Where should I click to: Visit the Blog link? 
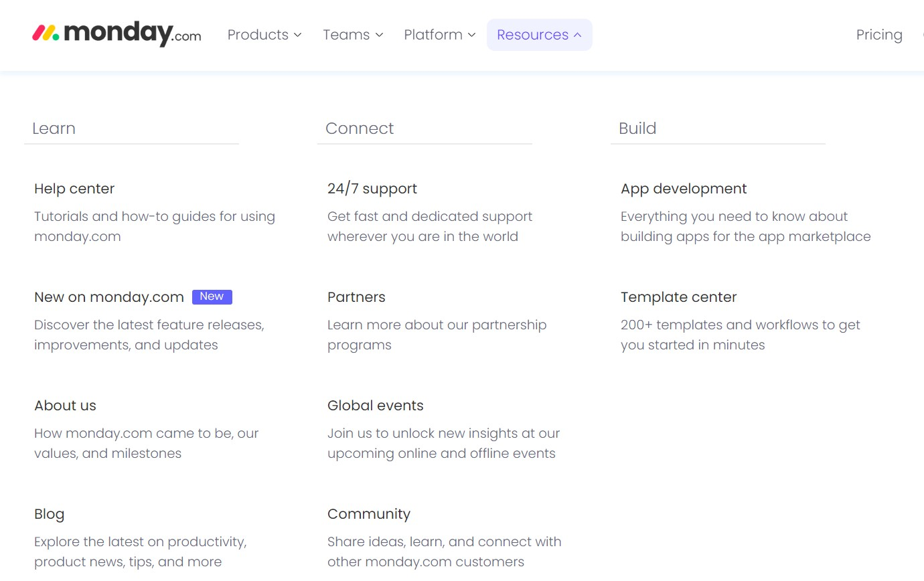[49, 514]
